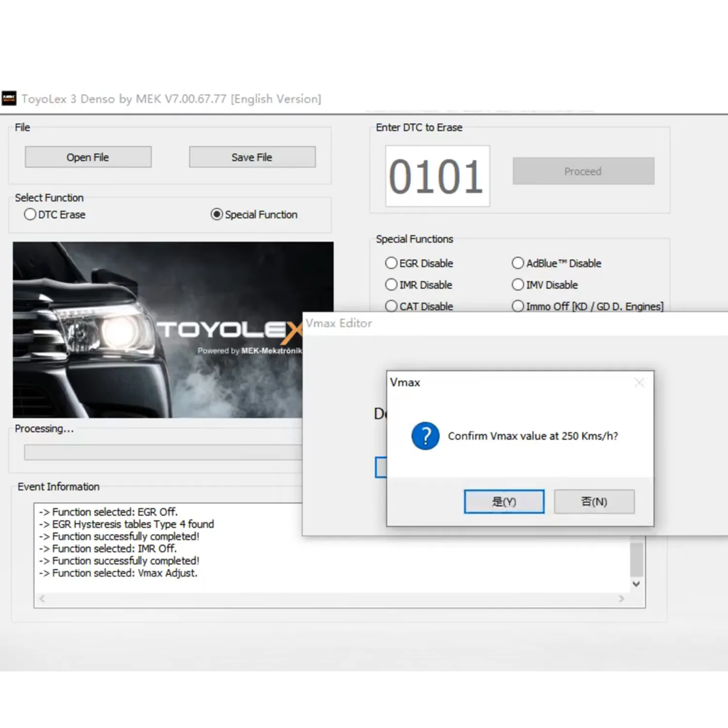
Task: Click the greyed Proceed button
Action: 583,171
